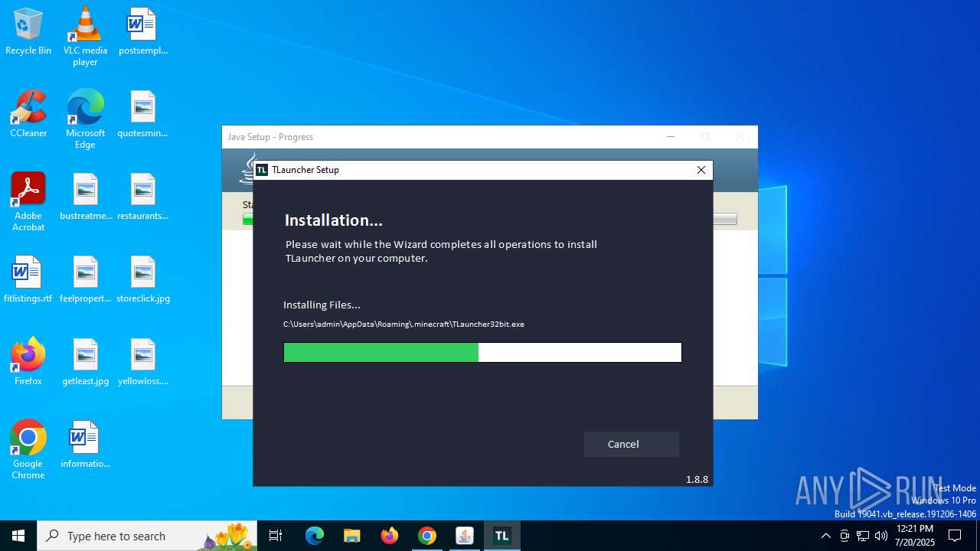Open File Explorer from the taskbar
This screenshot has height=551, width=980.
(351, 536)
